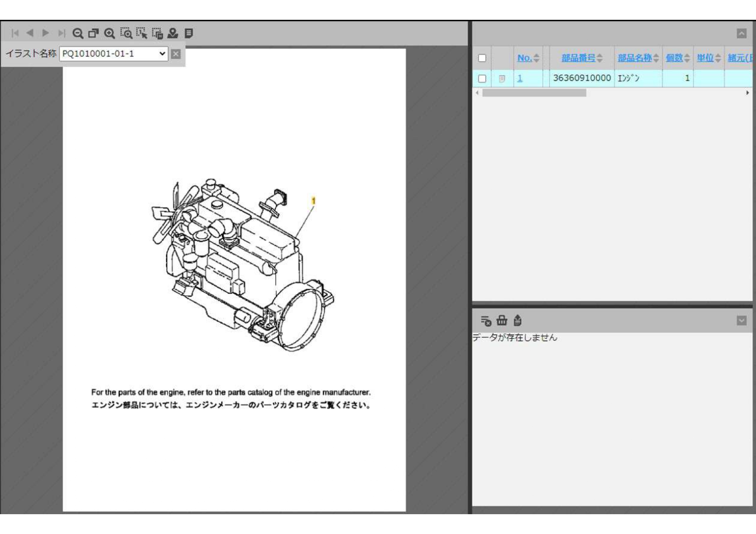Open the document note icon in illustration toolbar

pyautogui.click(x=189, y=33)
